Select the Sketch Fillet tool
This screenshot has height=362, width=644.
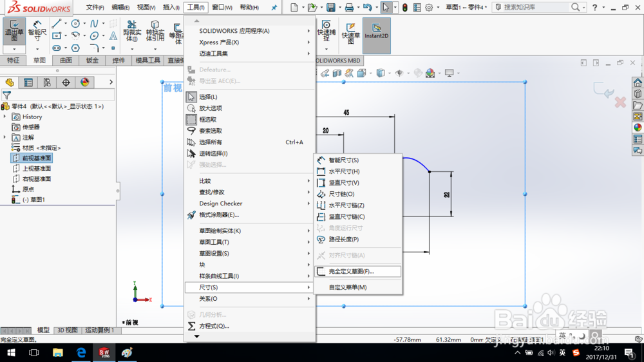click(95, 48)
